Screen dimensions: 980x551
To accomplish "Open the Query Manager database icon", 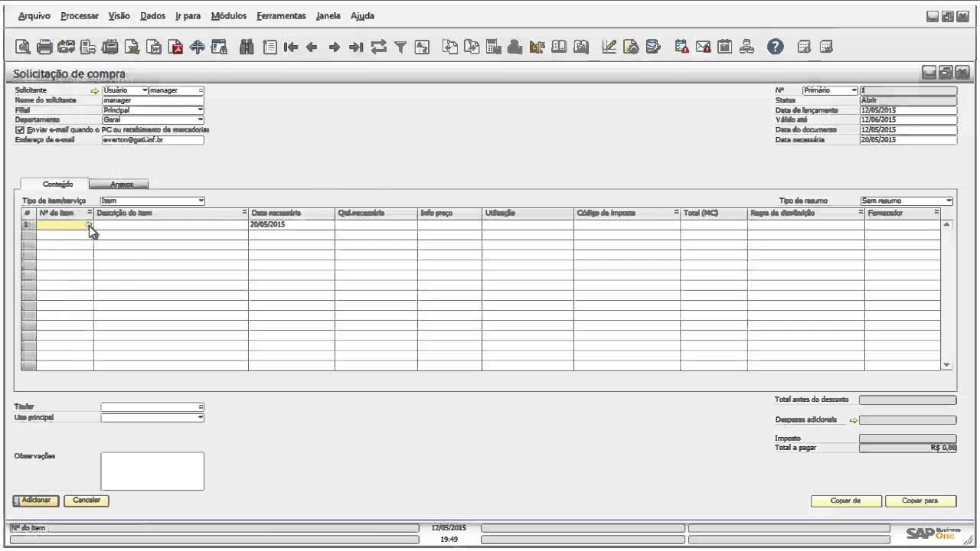I will pos(653,47).
